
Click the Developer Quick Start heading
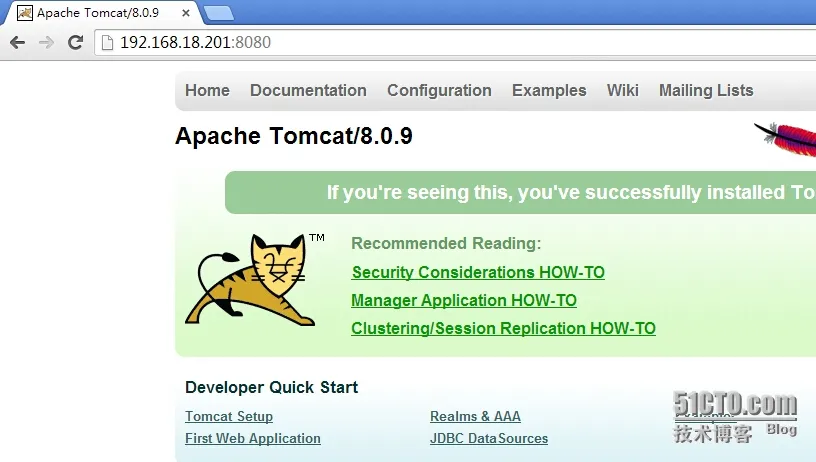point(272,387)
